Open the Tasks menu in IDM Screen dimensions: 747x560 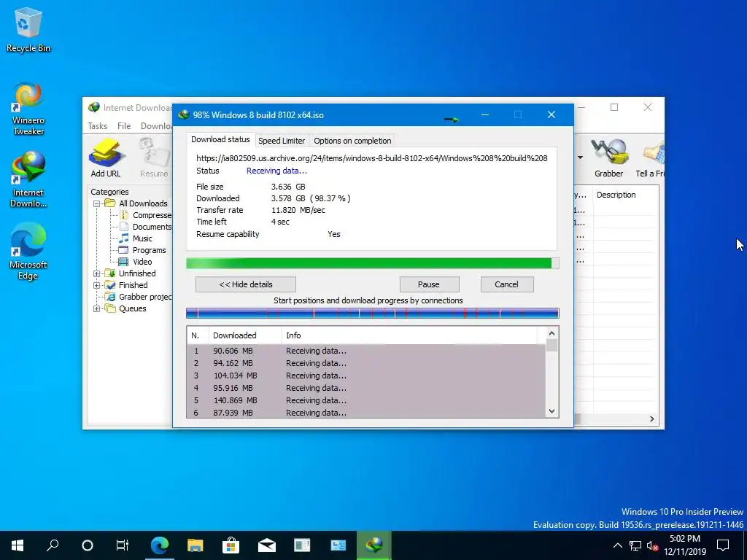tap(97, 125)
